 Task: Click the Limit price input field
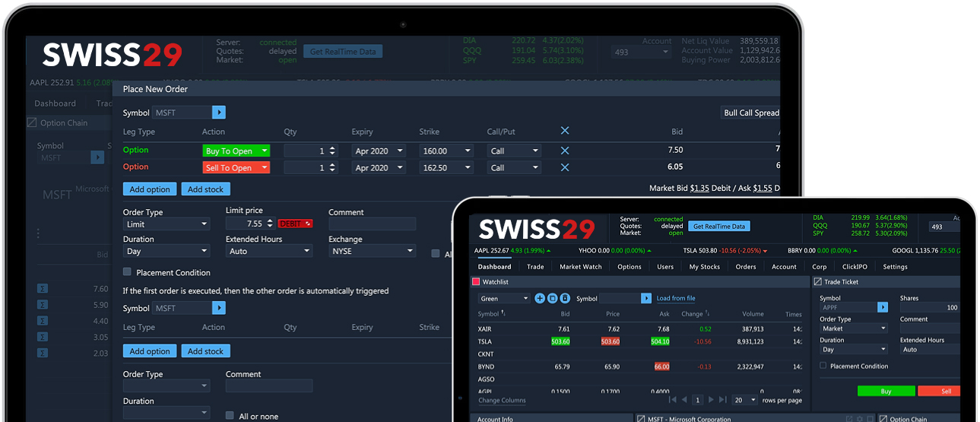pyautogui.click(x=245, y=224)
